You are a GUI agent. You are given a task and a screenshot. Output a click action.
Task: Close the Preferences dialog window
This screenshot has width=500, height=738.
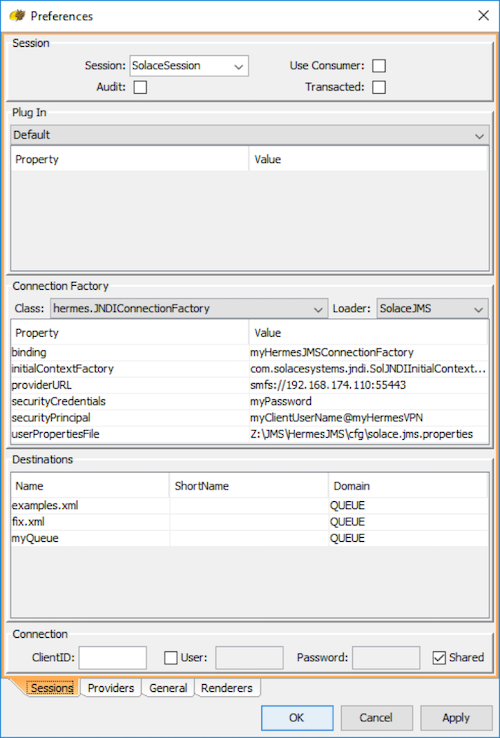483,16
